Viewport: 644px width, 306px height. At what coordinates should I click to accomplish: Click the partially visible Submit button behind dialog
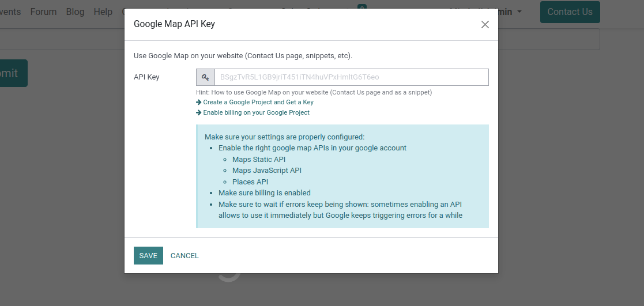click(x=13, y=73)
